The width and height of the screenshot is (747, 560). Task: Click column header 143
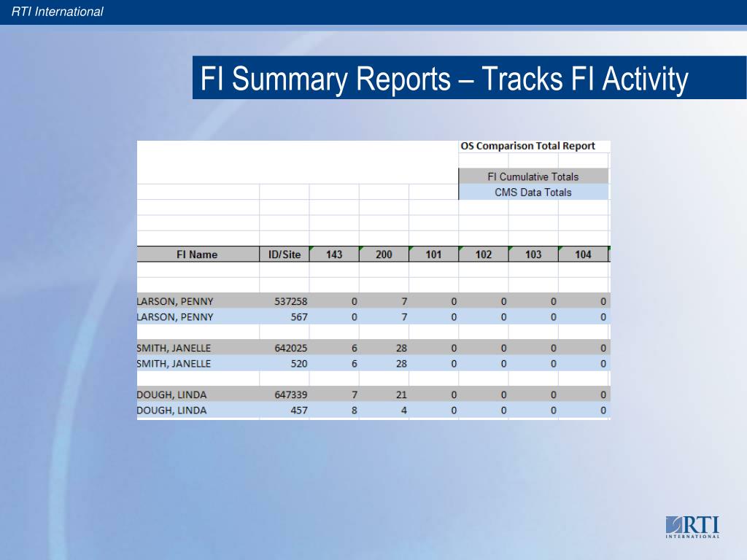click(x=334, y=254)
